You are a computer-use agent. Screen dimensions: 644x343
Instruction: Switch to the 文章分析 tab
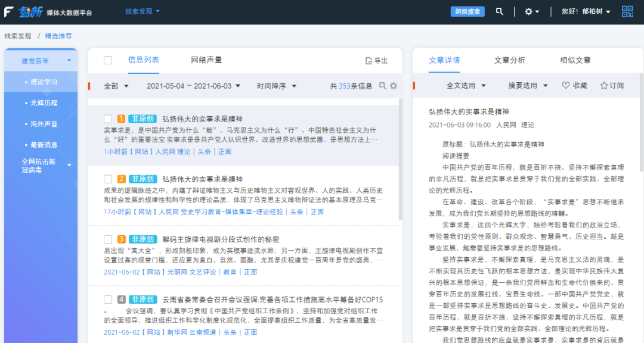click(x=510, y=60)
